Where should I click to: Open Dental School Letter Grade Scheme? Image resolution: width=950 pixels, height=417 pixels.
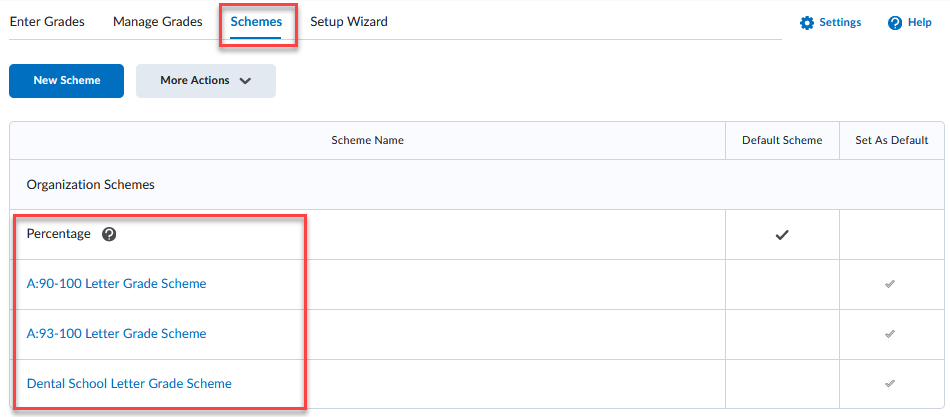(129, 383)
